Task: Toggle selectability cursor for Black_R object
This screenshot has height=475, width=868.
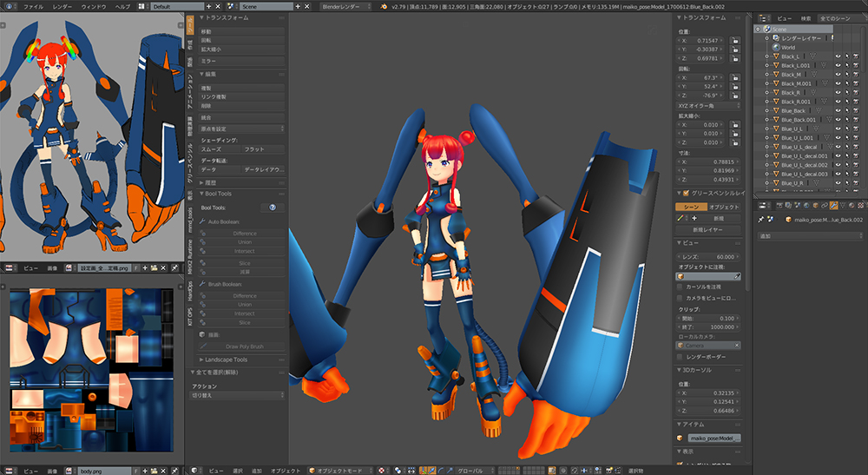Action: click(847, 93)
